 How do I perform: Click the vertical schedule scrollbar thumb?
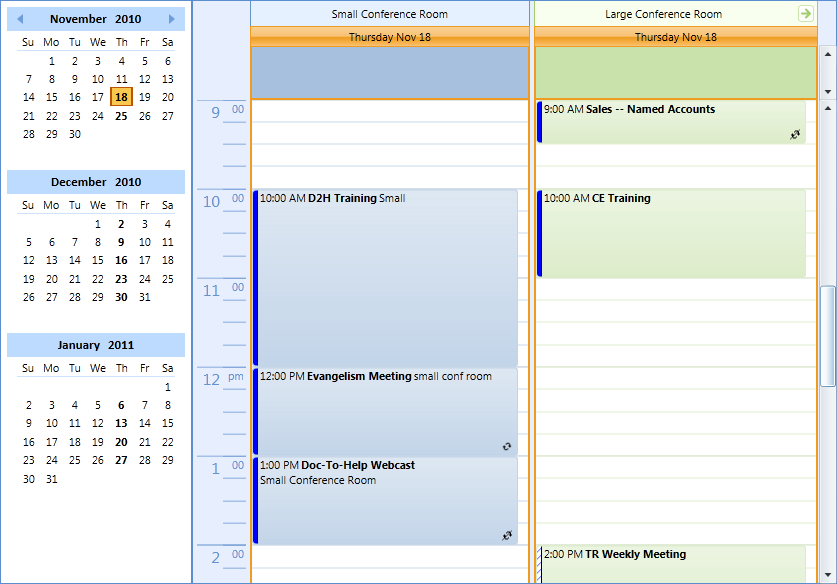pyautogui.click(x=827, y=336)
